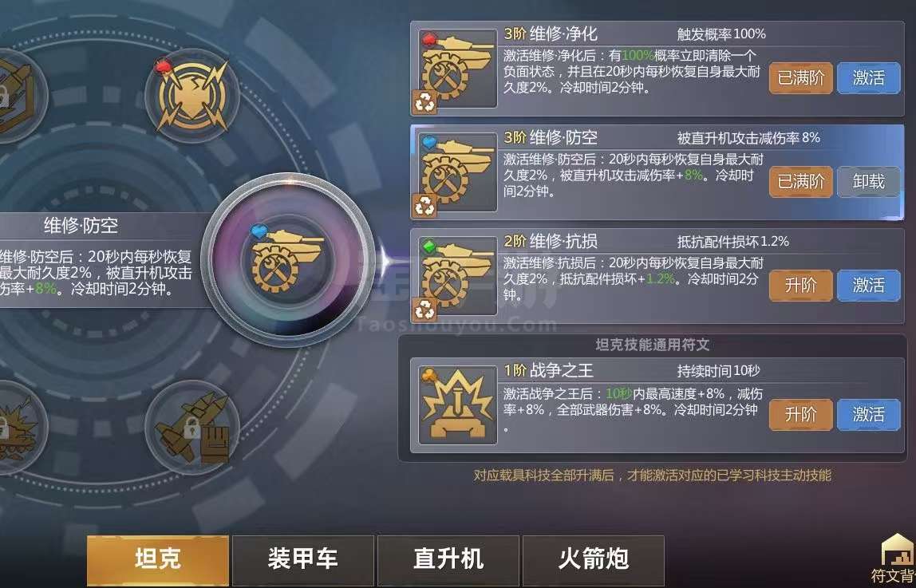Activate the 战争之王 rune with 激活
The width and height of the screenshot is (916, 588).
tap(868, 414)
